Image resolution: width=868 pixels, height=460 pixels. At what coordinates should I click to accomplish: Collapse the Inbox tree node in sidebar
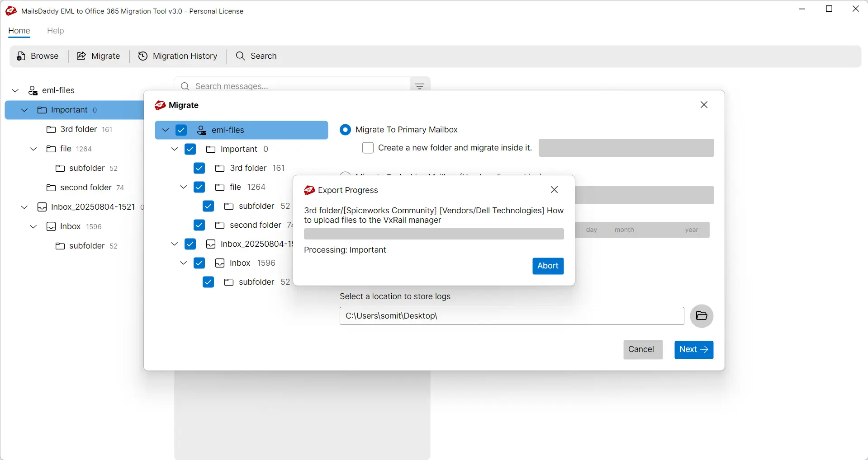pyautogui.click(x=33, y=226)
